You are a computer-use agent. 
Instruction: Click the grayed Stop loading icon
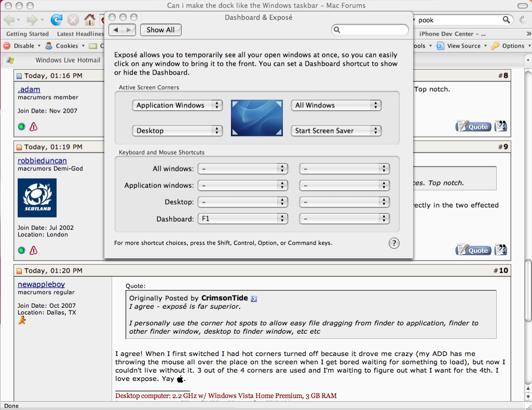73,20
